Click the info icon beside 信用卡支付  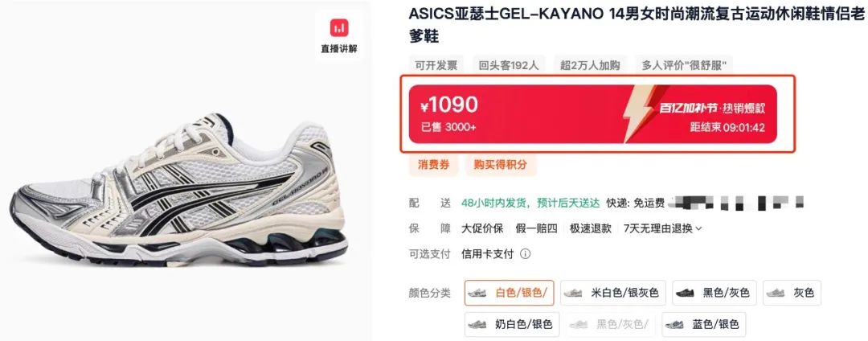pyautogui.click(x=526, y=254)
